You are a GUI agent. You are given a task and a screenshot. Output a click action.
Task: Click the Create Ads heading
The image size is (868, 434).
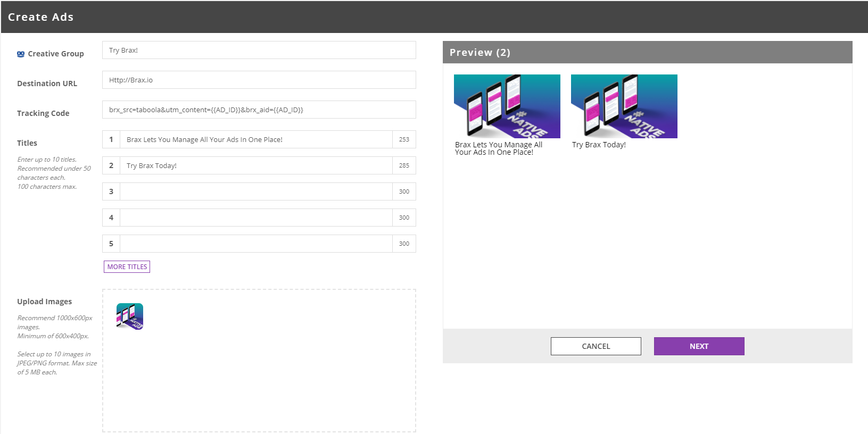point(41,17)
